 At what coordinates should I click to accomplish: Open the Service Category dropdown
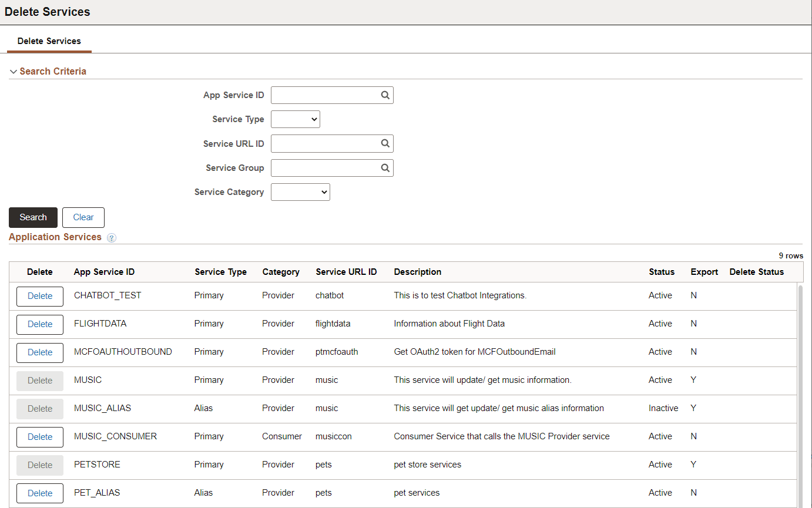tap(300, 191)
